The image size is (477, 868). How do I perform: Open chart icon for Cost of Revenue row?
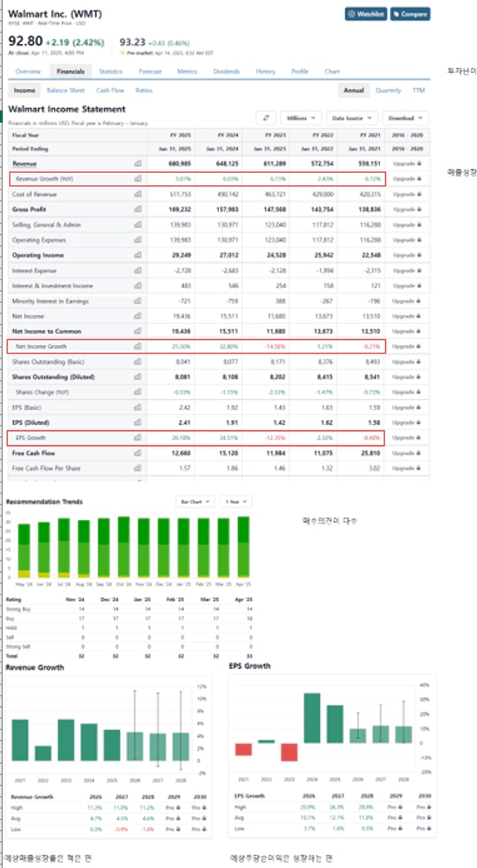(x=137, y=195)
